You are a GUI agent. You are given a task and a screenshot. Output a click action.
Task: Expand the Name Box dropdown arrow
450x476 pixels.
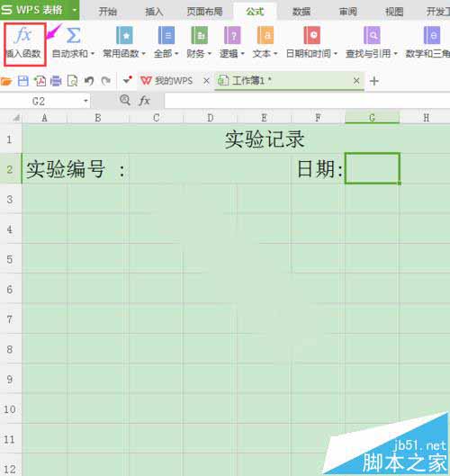tap(85, 101)
